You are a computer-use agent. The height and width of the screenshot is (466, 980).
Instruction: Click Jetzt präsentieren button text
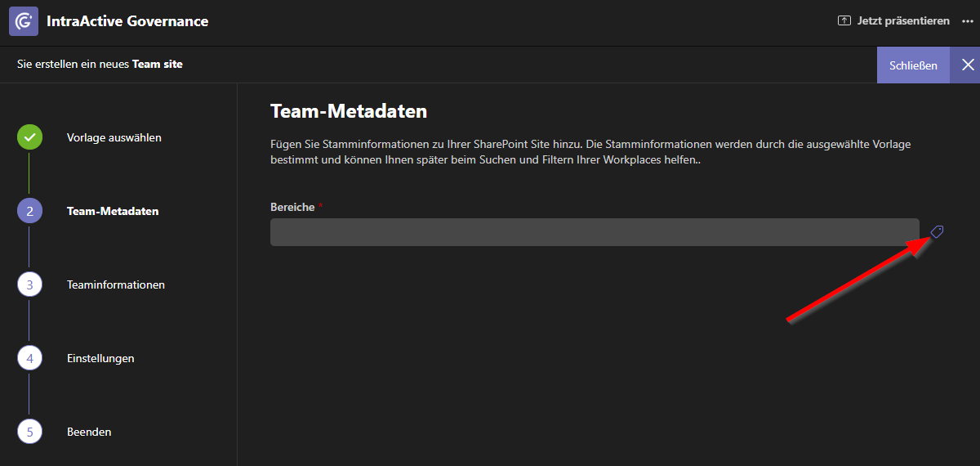coord(903,21)
